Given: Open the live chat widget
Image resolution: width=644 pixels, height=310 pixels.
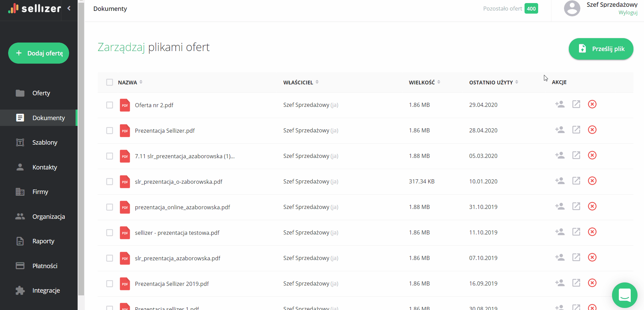Looking at the screenshot, I should tap(624, 295).
